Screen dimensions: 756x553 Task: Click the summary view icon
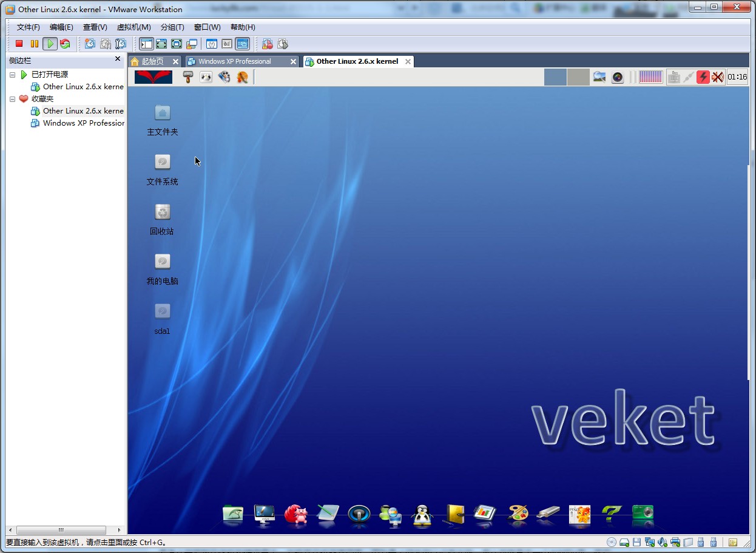point(212,44)
